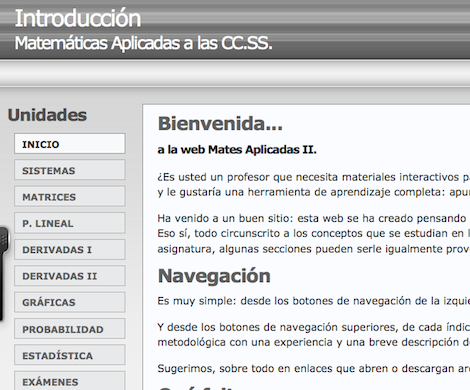Click the paragraph starting '¿Es usted un profesor'

[x=314, y=184]
